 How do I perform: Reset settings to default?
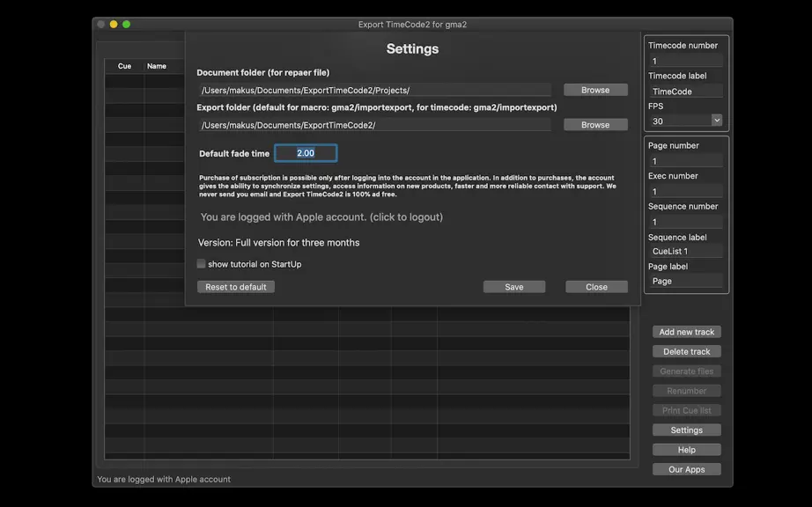[x=236, y=287]
